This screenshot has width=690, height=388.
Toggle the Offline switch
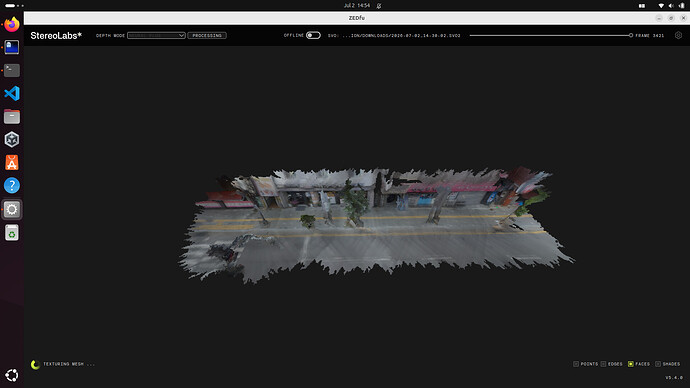[x=313, y=35]
